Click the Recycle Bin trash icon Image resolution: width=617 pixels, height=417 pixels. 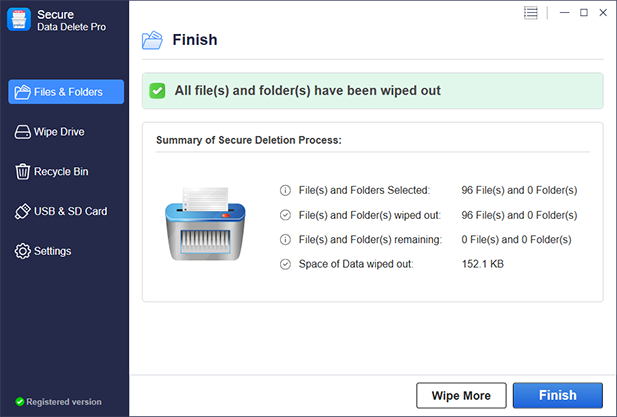click(x=22, y=172)
